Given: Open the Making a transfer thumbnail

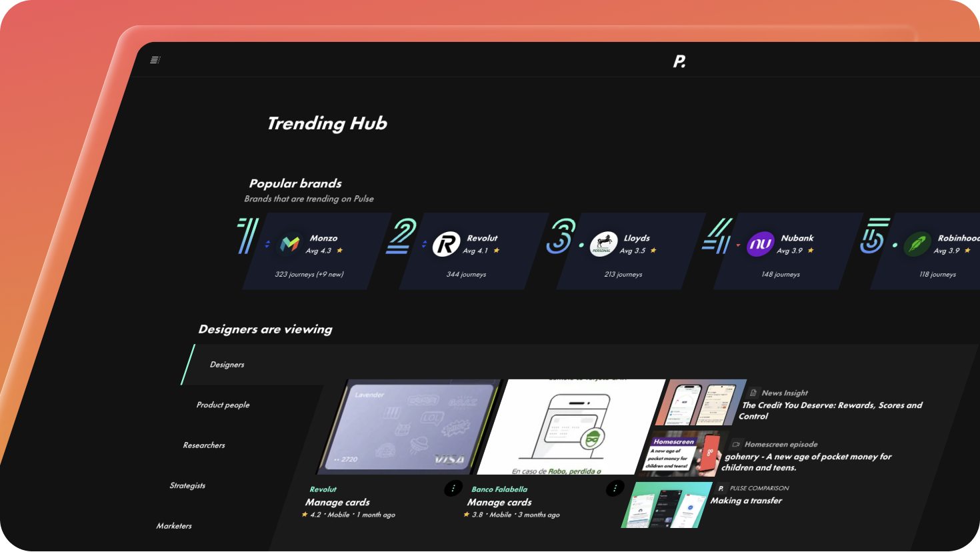Looking at the screenshot, I should coord(667,505).
